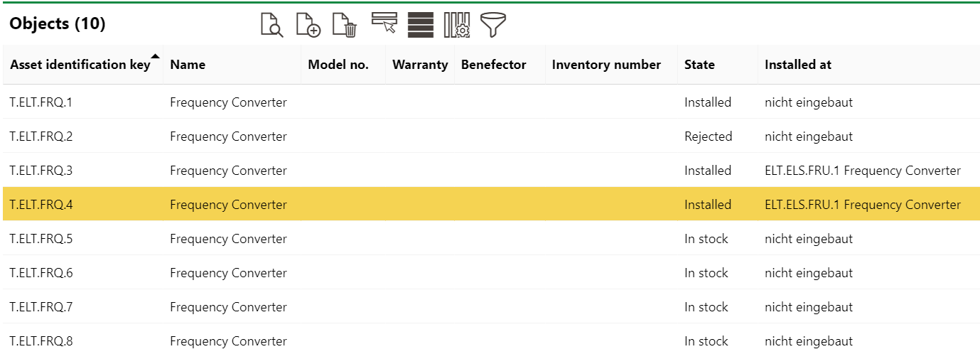
Task: Click the Inventory number column header
Action: (606, 65)
